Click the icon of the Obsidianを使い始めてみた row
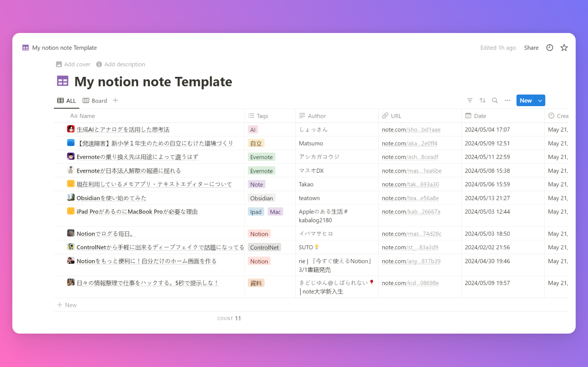588x367 pixels. point(70,197)
